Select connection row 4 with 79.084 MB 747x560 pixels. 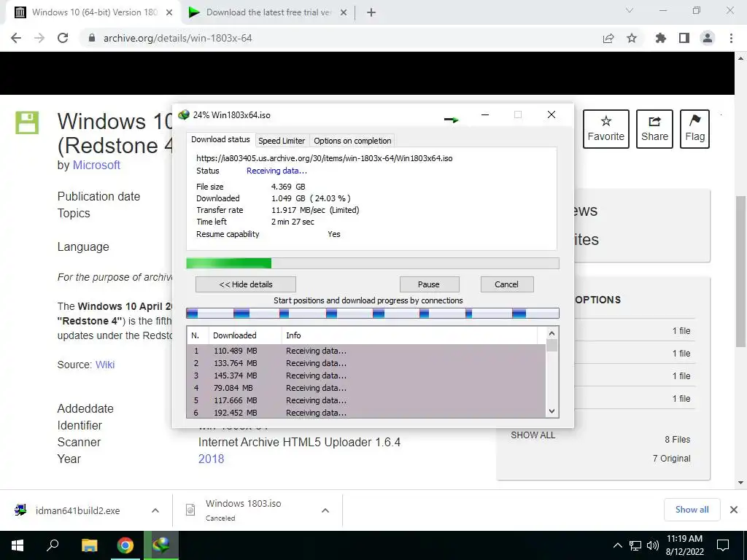(x=366, y=388)
